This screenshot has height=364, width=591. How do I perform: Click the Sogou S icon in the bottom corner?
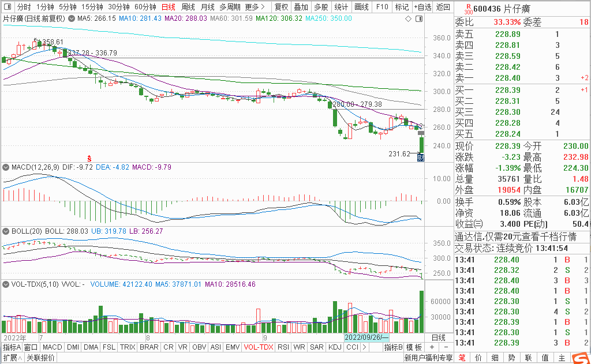(581, 358)
